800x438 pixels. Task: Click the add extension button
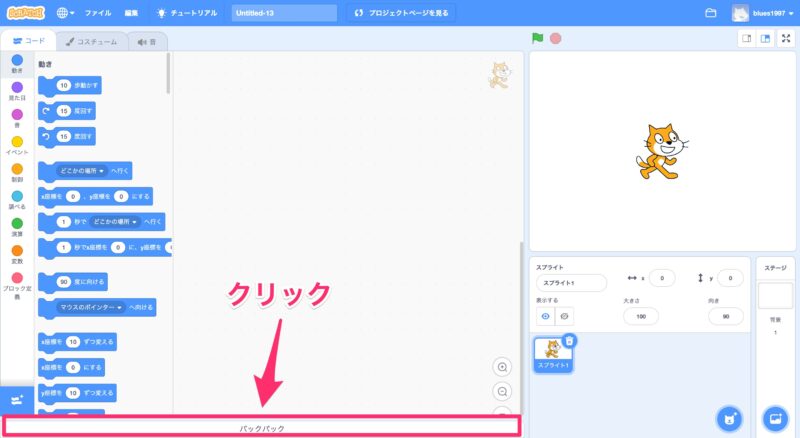(16, 399)
